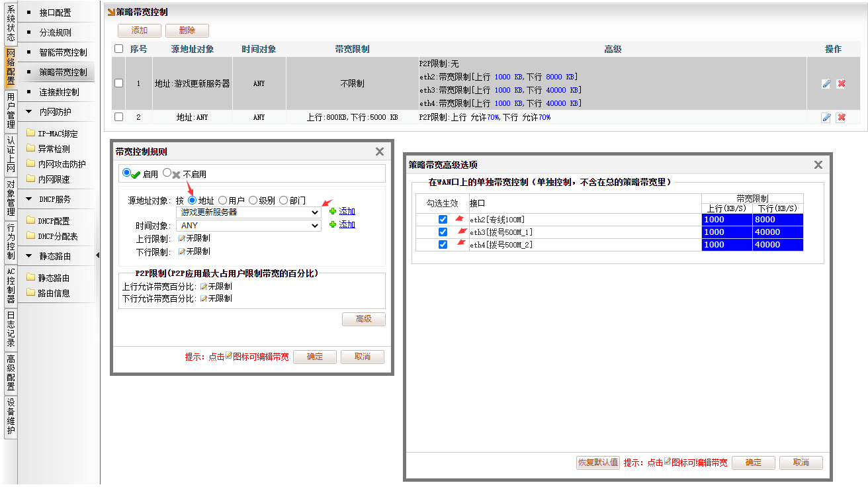Check the row 2 selection checkbox
868x491 pixels.
[x=118, y=117]
